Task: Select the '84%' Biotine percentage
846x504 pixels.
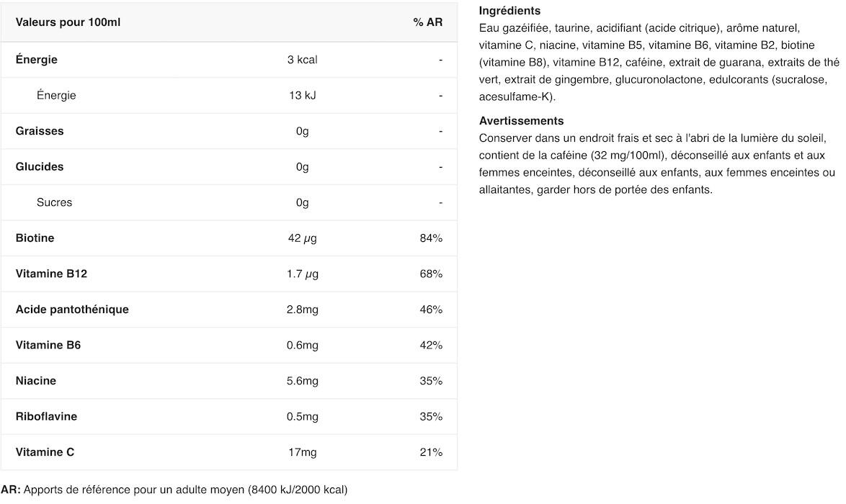Action: (x=430, y=238)
